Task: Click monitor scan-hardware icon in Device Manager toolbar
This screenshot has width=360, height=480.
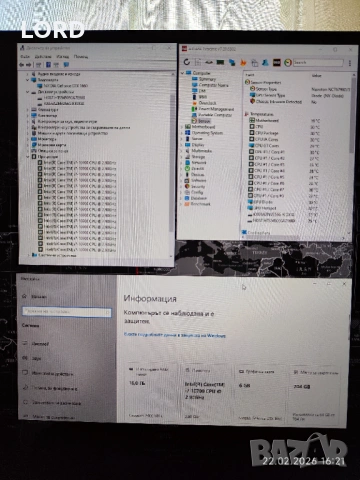Action: (66, 64)
